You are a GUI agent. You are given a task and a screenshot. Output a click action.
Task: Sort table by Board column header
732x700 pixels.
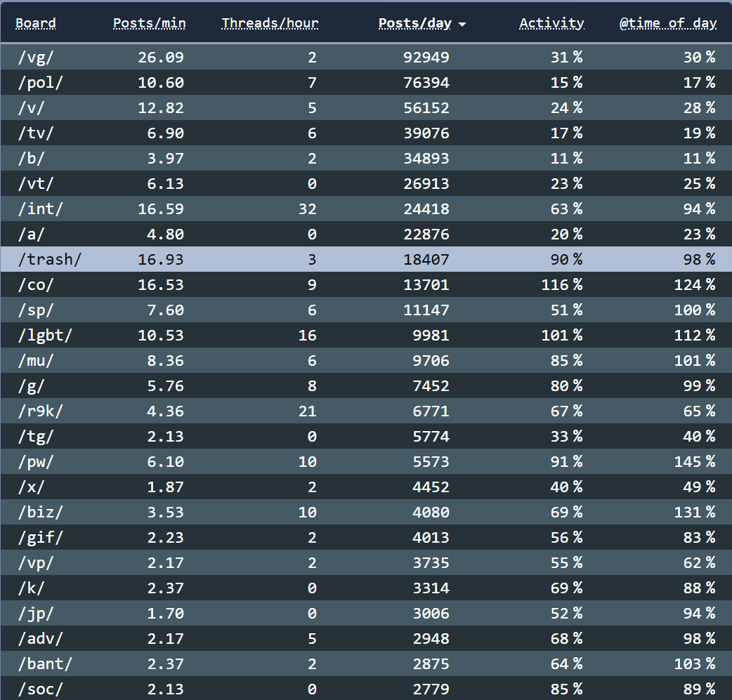pyautogui.click(x=36, y=23)
